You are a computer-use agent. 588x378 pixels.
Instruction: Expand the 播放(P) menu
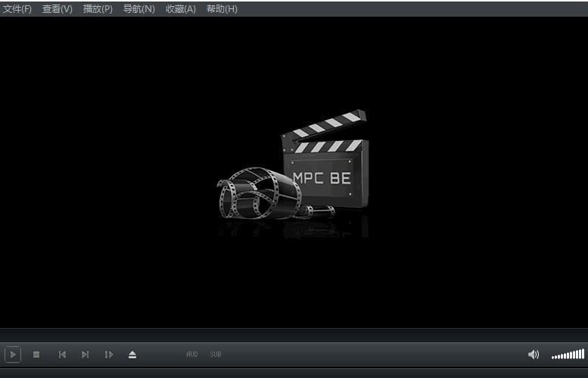pos(98,9)
